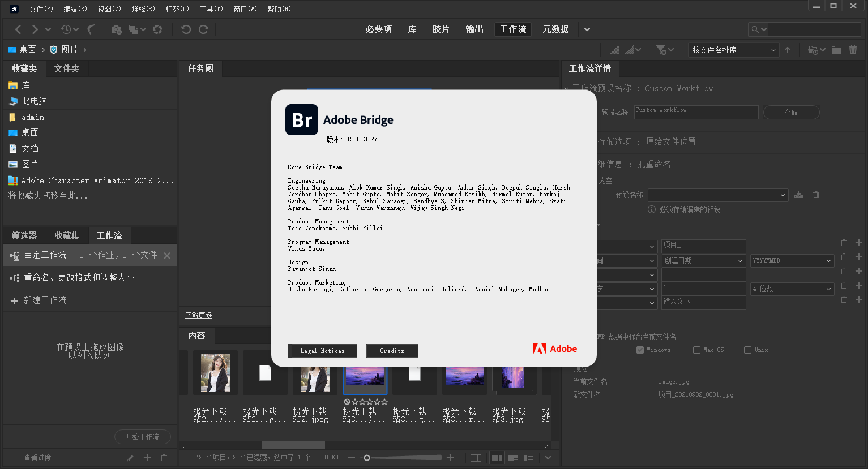
Task: Remove 自定工作流 with its X icon
Action: [x=167, y=256]
